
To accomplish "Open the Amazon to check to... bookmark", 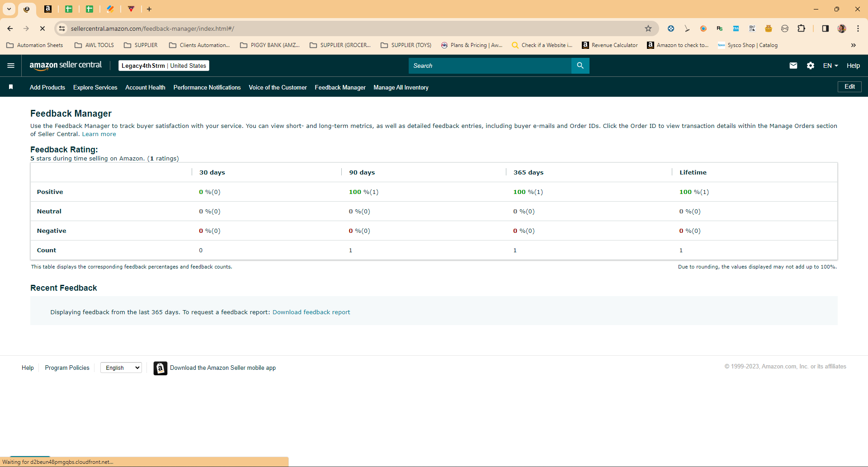I will pos(677,45).
